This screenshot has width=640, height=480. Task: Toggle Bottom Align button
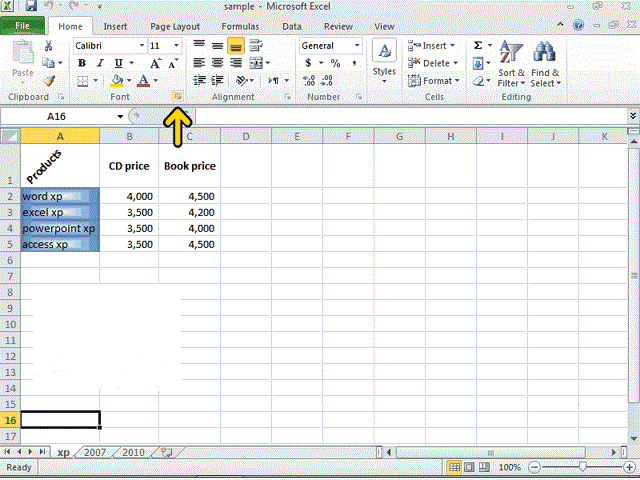point(236,46)
